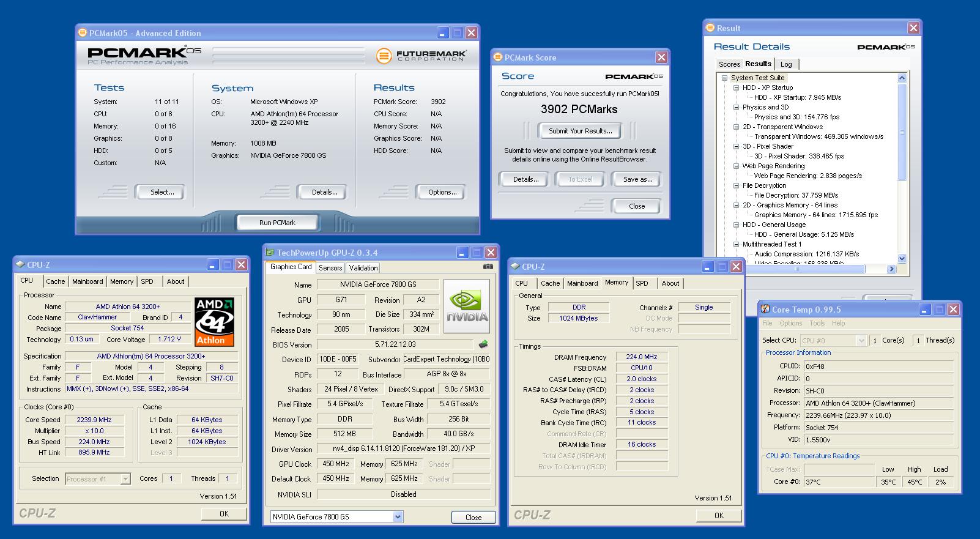Click the '3902 PCMarks' score text
The width and height of the screenshot is (980, 539).
click(579, 110)
